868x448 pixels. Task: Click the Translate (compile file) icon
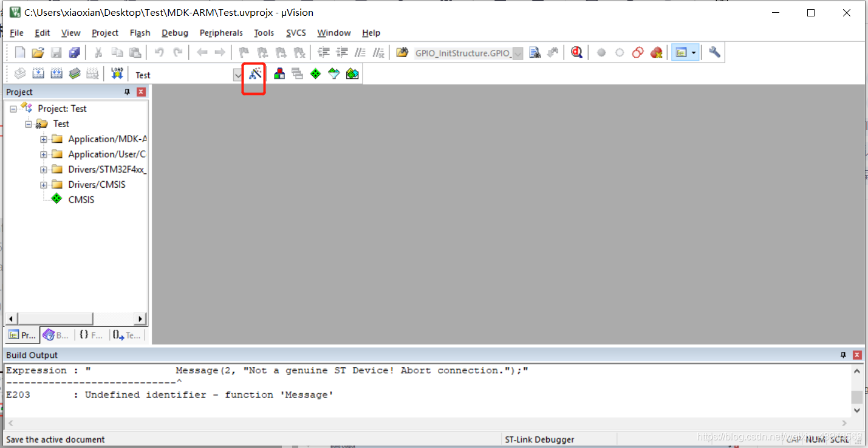coord(20,74)
